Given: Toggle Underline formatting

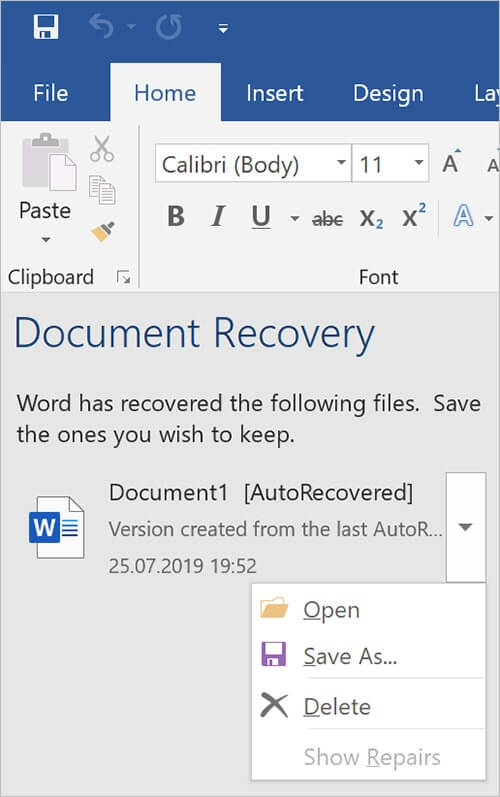Looking at the screenshot, I should coord(261,217).
